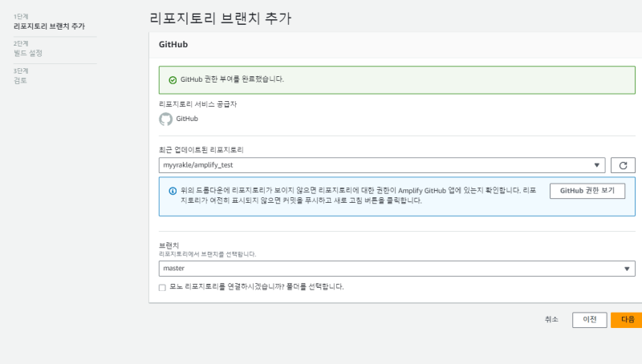Screen dimensions: 642x364
Task: Click the 취소 cancel button
Action: pos(551,319)
